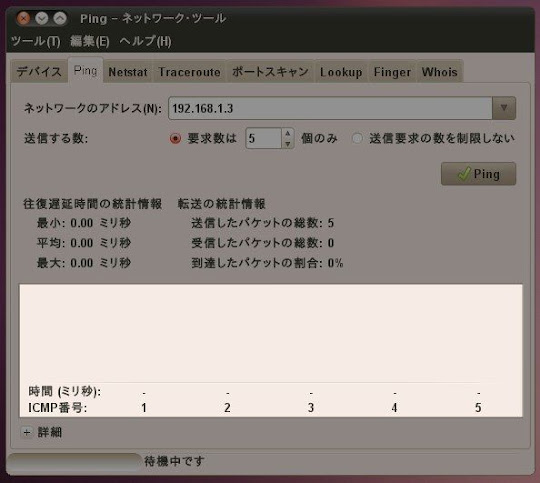
Task: Open the Traceroute tab
Action: tap(189, 72)
